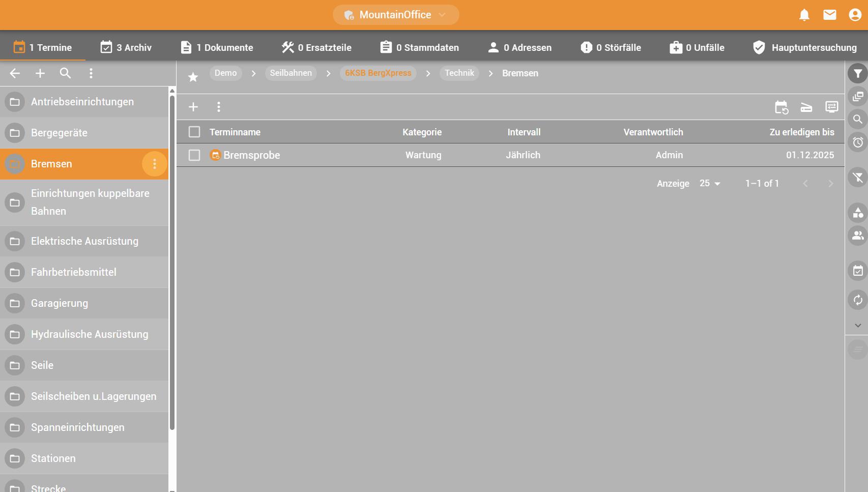
Task: Open the user account profile icon
Action: [x=855, y=15]
